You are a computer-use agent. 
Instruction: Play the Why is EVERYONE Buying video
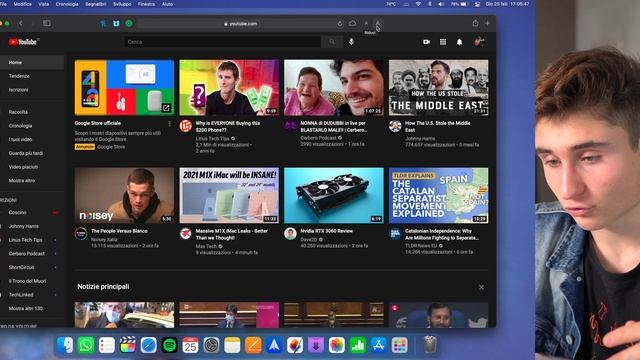pos(229,88)
